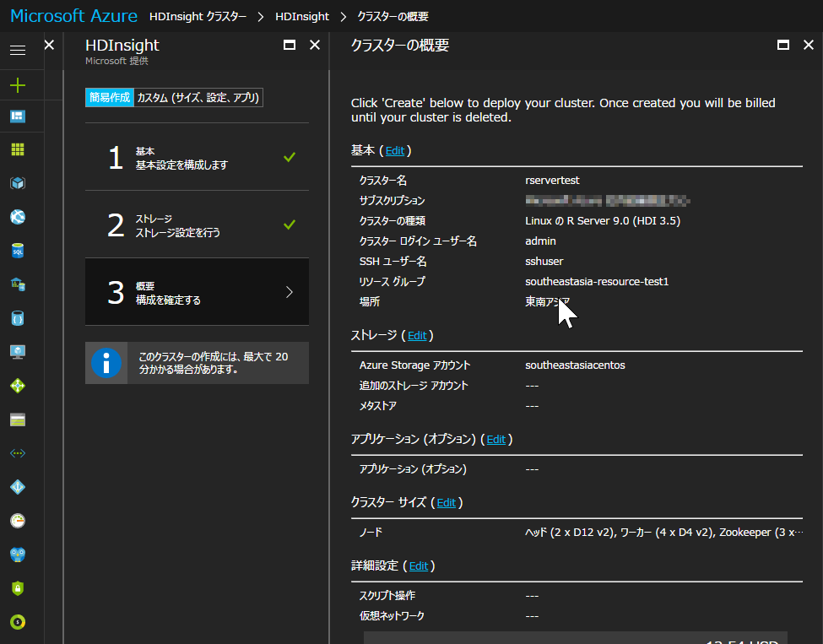Image resolution: width=823 pixels, height=644 pixels.
Task: Switch to カスタム (サイズ、設定、アプリ) tab
Action: point(198,98)
